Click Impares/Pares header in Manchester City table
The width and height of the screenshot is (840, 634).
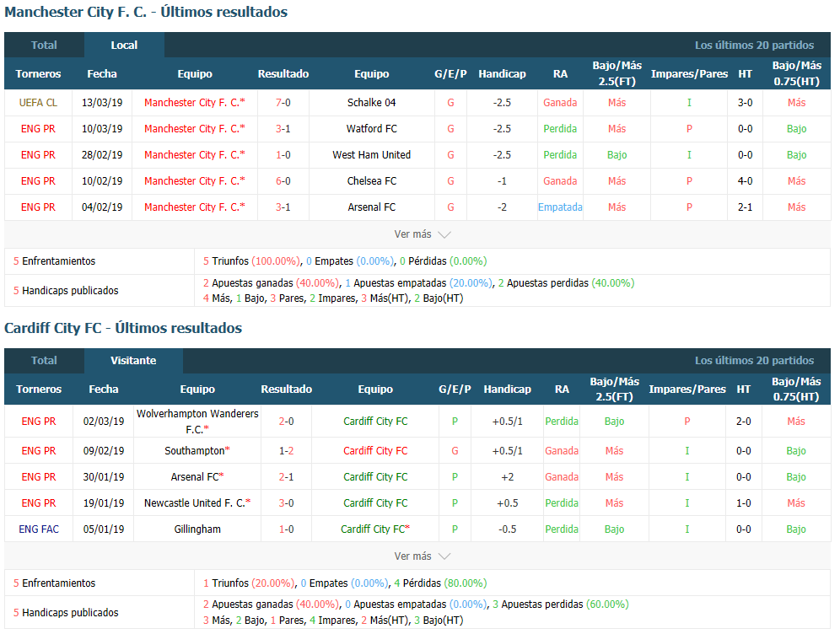tap(689, 74)
